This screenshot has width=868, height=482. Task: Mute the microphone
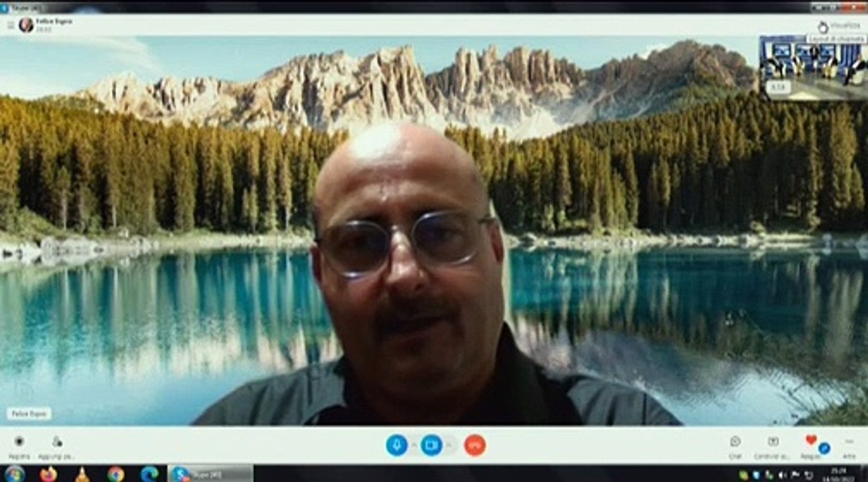[x=396, y=445]
